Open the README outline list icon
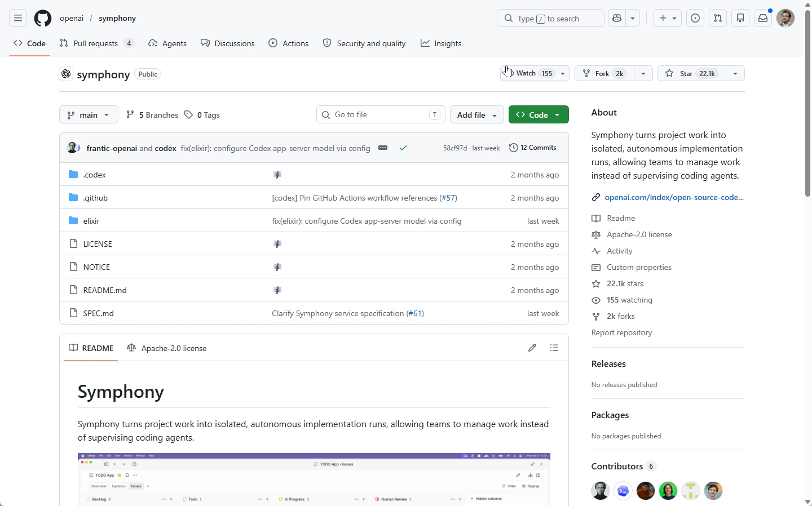Screen dimensions: 812x506 tap(554, 348)
